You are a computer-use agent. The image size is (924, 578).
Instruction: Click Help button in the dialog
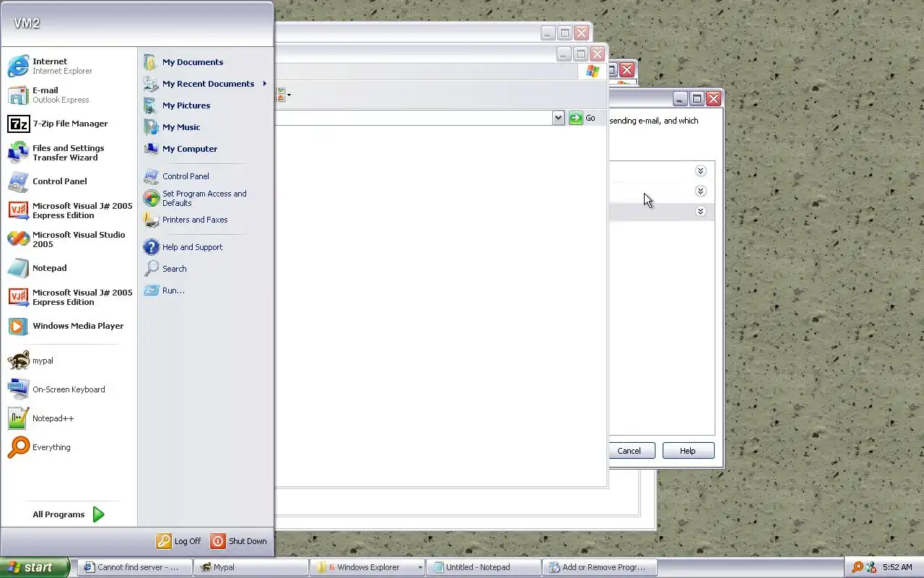[688, 451]
